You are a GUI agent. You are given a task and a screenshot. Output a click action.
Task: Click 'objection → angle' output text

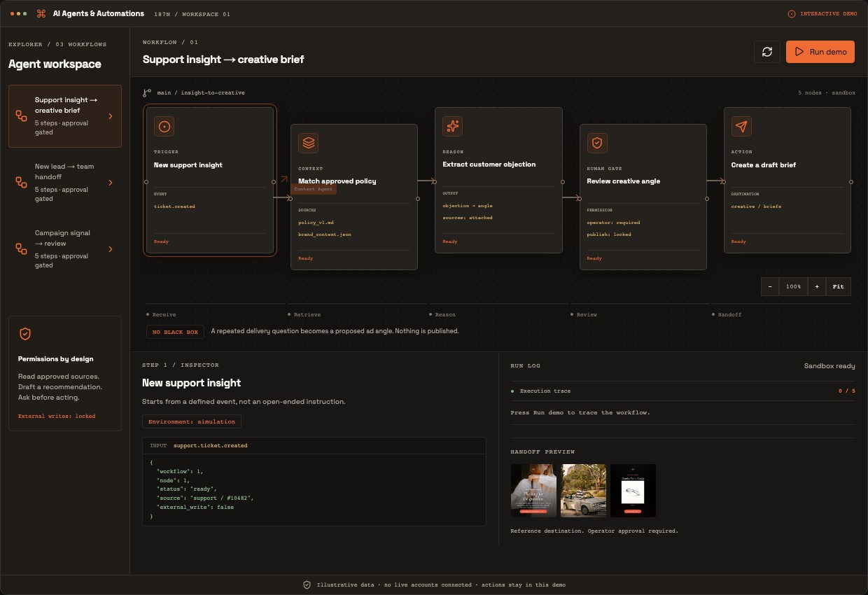click(x=468, y=206)
